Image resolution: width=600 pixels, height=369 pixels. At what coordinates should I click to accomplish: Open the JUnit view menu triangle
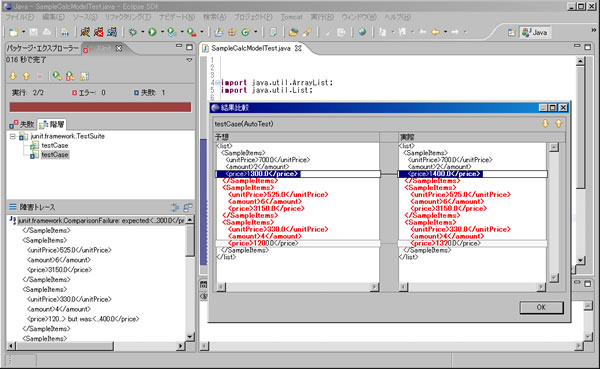coord(189,60)
